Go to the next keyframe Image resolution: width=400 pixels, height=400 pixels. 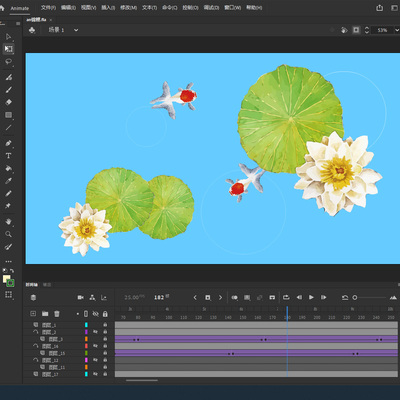220,297
